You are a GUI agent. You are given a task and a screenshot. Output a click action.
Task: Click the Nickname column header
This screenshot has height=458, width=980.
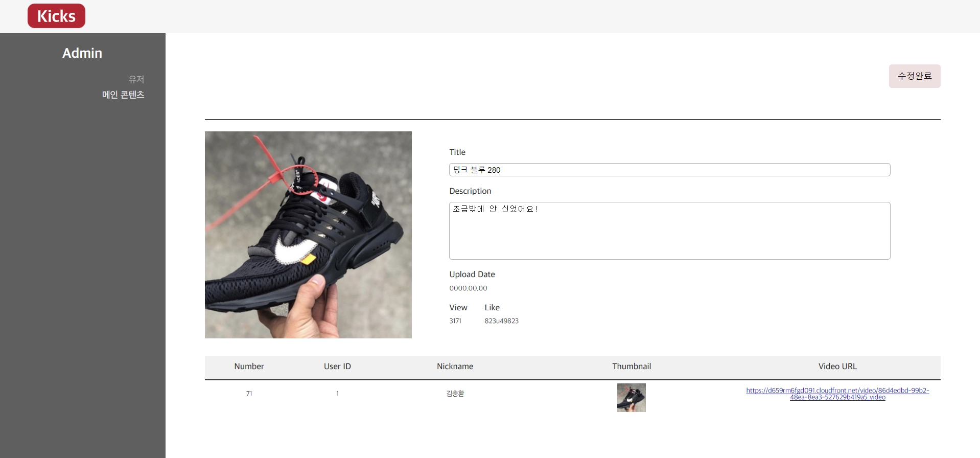[x=455, y=367]
